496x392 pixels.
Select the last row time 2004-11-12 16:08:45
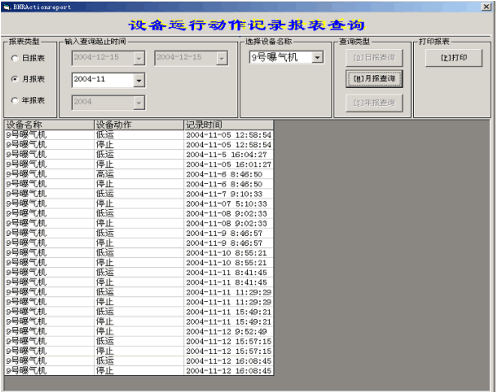228,371
